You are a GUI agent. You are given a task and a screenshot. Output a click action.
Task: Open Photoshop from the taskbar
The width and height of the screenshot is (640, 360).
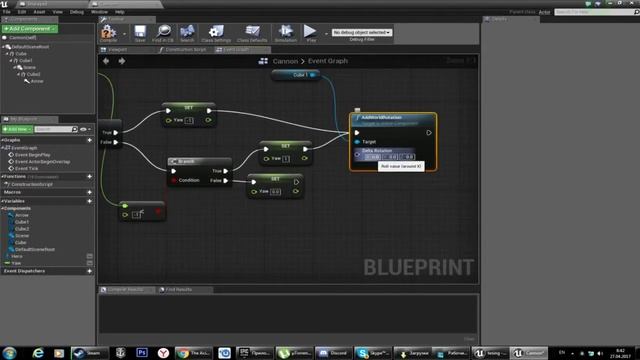coord(142,353)
